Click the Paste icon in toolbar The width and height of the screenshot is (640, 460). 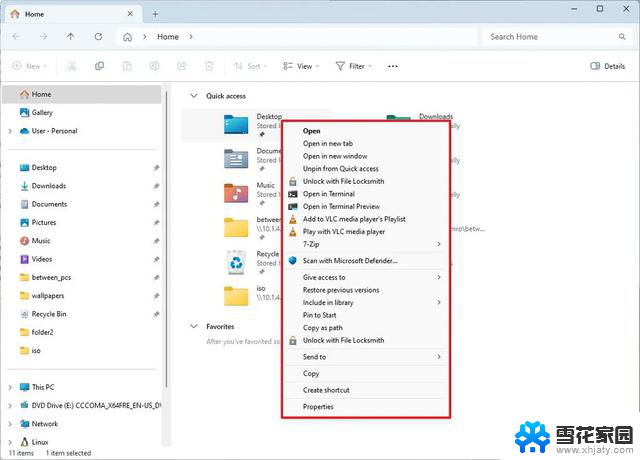(x=127, y=66)
